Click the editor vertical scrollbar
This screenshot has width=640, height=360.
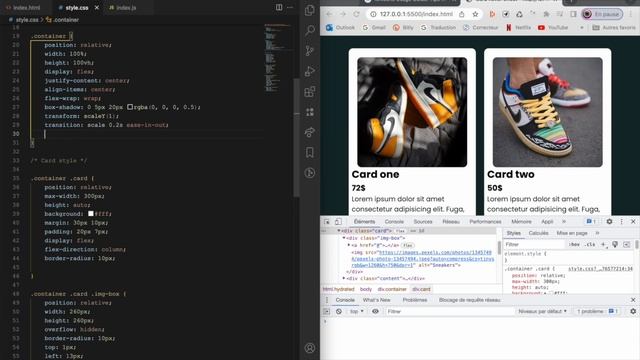click(x=297, y=137)
